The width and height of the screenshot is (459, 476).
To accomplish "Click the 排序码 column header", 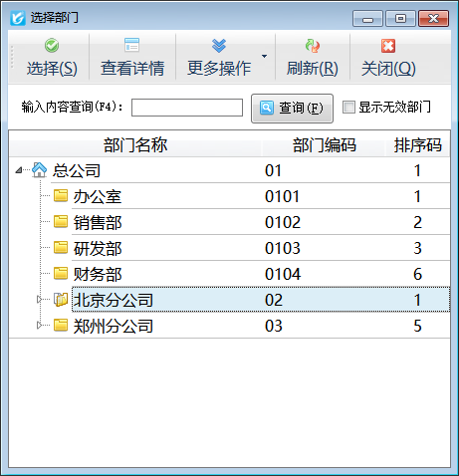I will [x=418, y=144].
